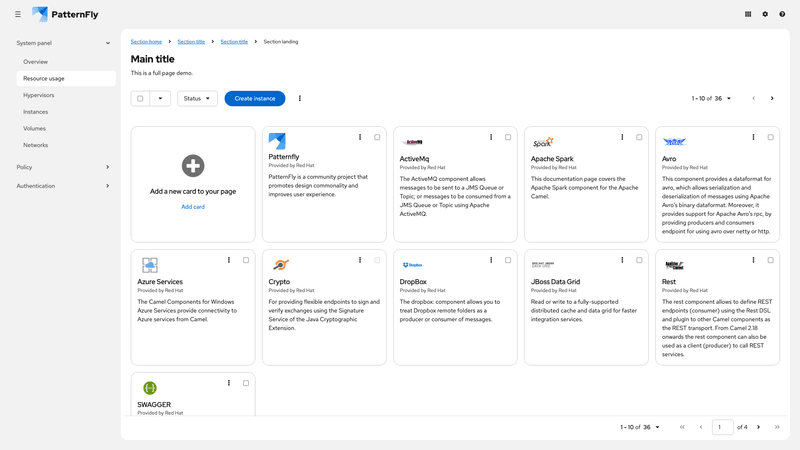
Task: Open toolbar kebab menu beside Create instance
Action: coord(300,98)
